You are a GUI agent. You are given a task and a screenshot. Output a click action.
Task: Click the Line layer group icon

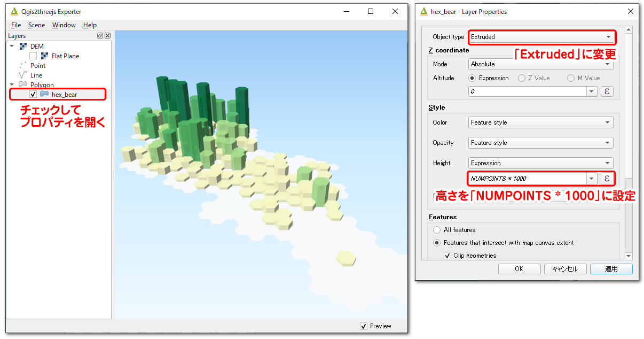[23, 75]
